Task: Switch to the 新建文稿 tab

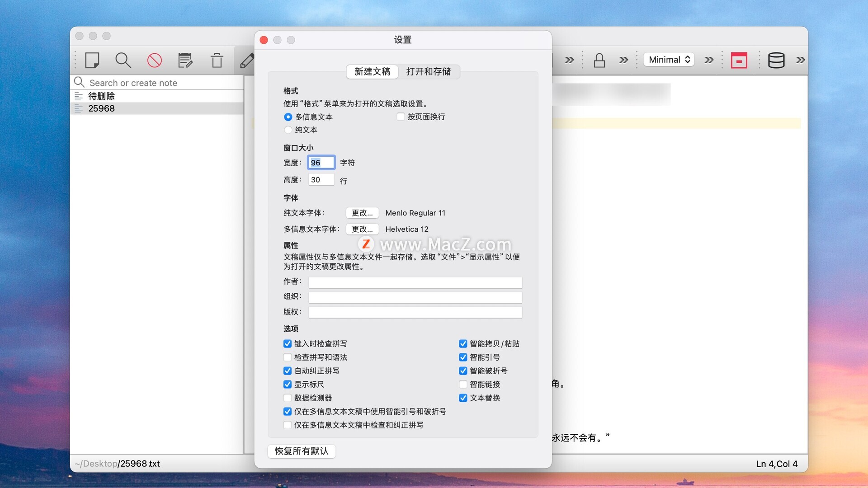Action: (372, 71)
